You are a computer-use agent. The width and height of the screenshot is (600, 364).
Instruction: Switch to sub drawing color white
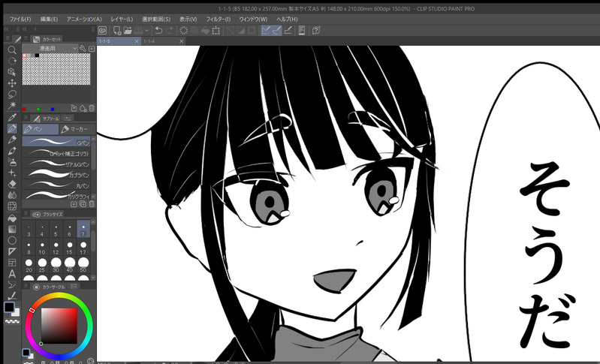(x=16, y=312)
